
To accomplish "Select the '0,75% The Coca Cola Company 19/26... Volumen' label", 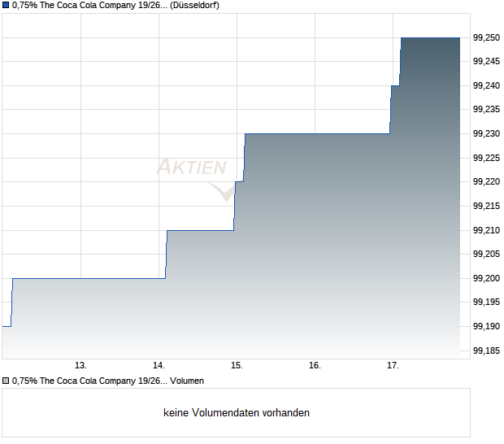I will pyautogui.click(x=108, y=381).
